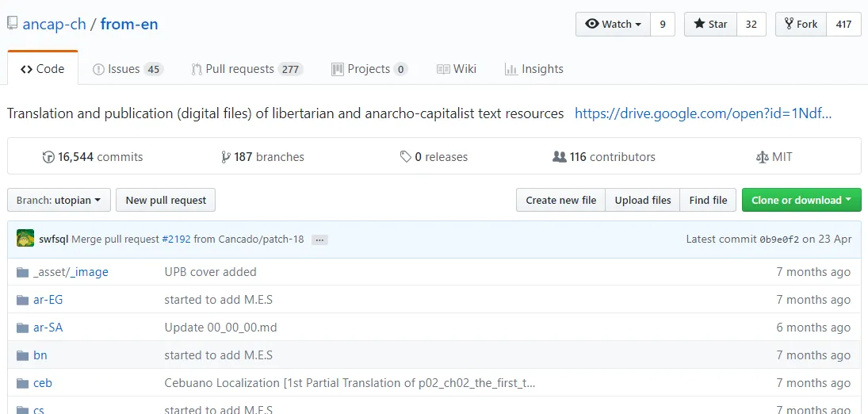The width and height of the screenshot is (868, 414).
Task: Fork this repository
Action: click(801, 25)
